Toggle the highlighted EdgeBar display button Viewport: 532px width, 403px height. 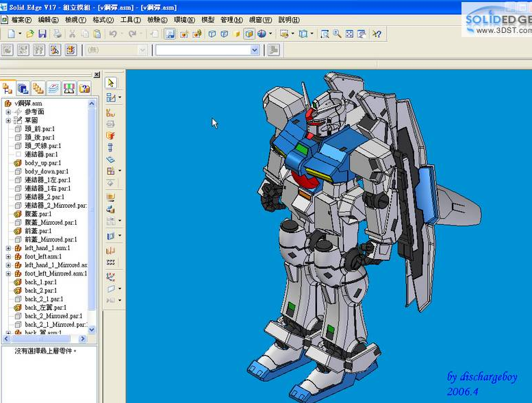point(170,34)
